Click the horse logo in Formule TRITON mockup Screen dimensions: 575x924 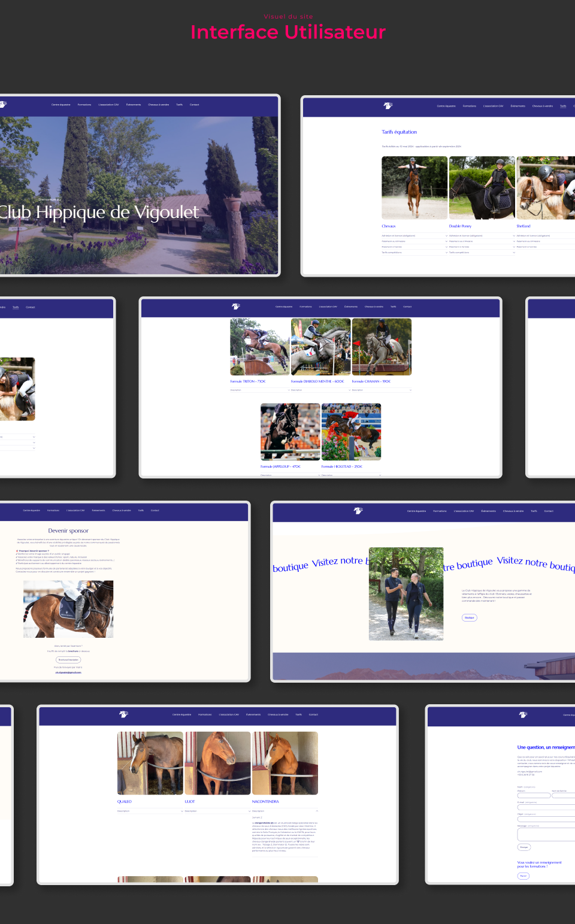pyautogui.click(x=236, y=306)
